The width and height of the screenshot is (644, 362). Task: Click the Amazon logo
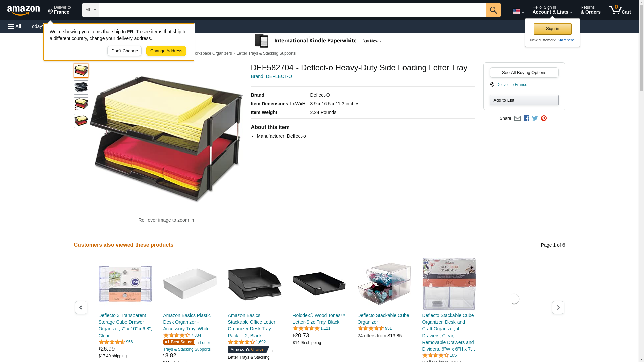click(23, 10)
